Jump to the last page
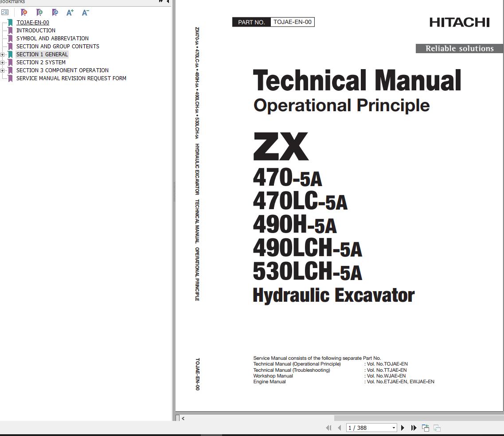Image resolution: width=504 pixels, height=436 pixels. coord(414,428)
